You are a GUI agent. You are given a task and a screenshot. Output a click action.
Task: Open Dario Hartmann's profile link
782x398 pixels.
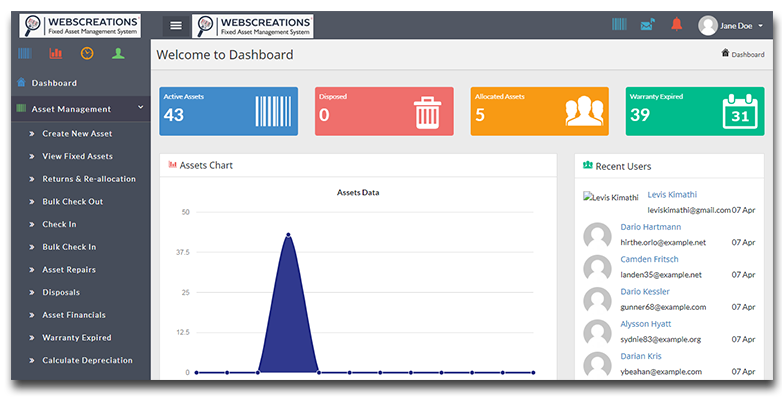tap(650, 227)
